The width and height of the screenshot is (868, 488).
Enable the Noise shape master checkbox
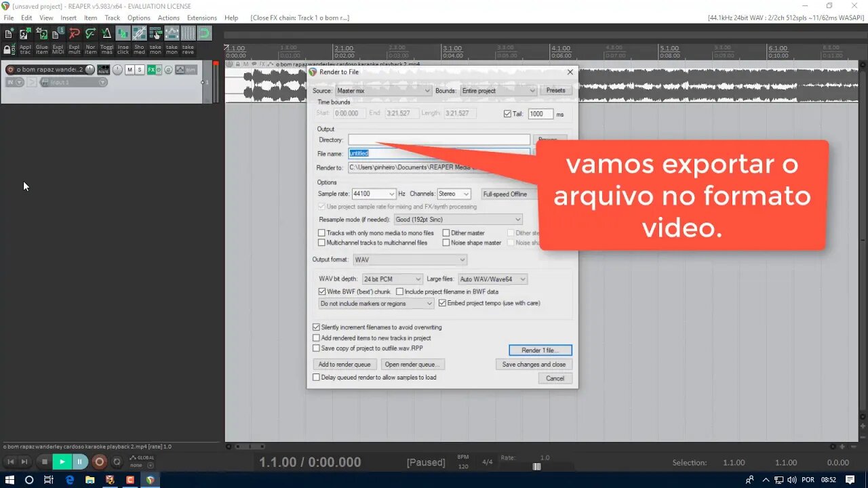point(446,243)
